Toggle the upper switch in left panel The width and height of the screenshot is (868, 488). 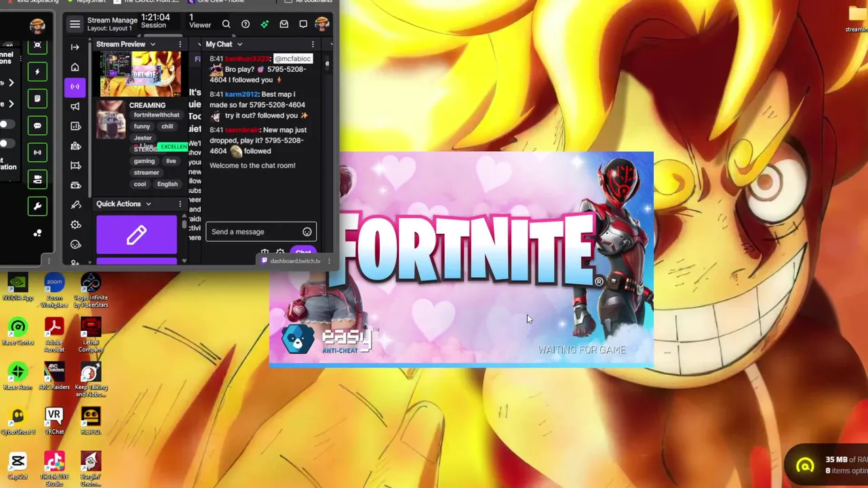[5, 125]
